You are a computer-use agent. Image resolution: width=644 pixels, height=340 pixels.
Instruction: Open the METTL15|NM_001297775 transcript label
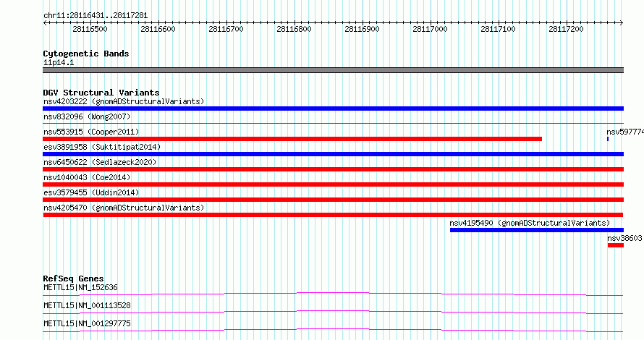pyautogui.click(x=87, y=323)
